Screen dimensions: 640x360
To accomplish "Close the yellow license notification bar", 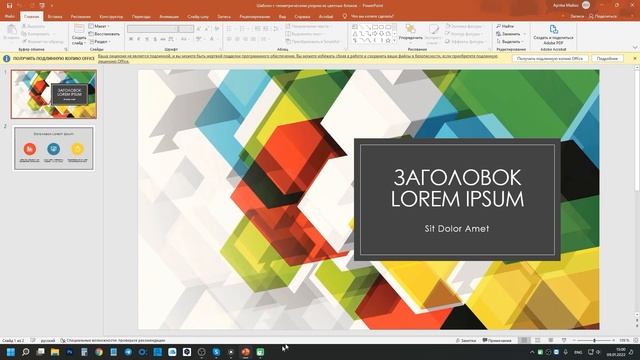I will [635, 58].
